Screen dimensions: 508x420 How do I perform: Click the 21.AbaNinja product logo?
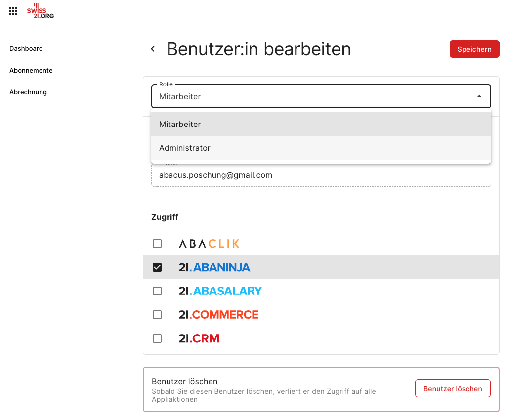coord(214,267)
